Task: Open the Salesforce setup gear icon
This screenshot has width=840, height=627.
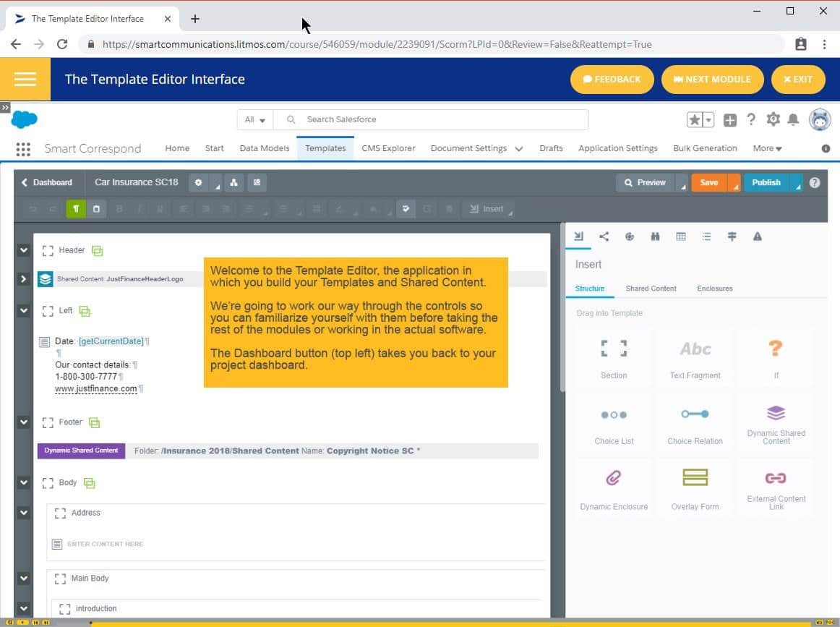Action: pyautogui.click(x=773, y=119)
